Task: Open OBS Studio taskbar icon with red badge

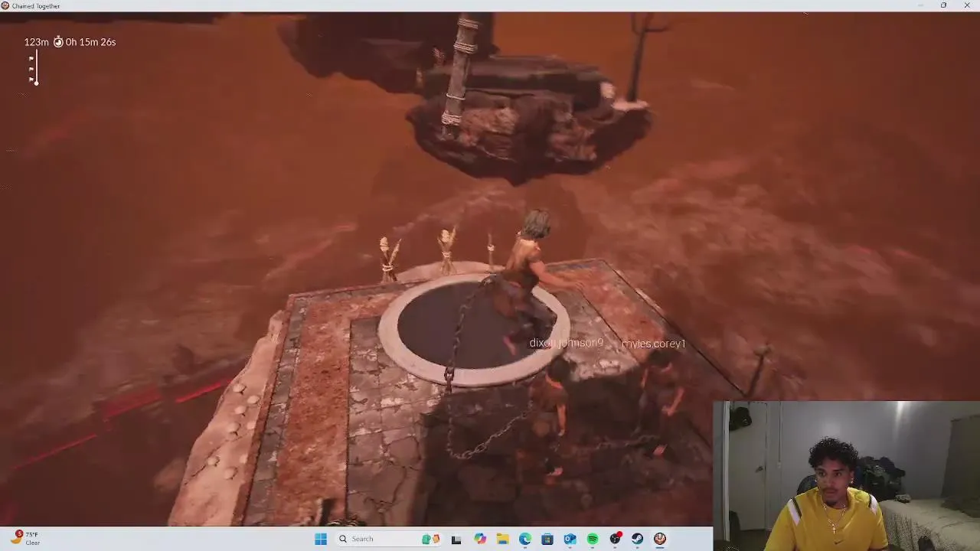Action: coord(615,539)
